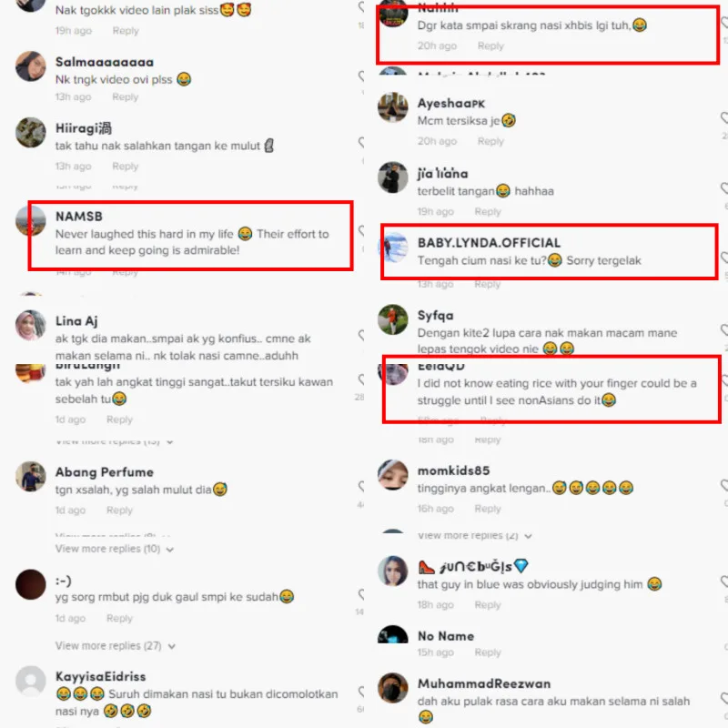
Task: Reply to Salmaaaaaaa's comment
Action: coord(126,97)
